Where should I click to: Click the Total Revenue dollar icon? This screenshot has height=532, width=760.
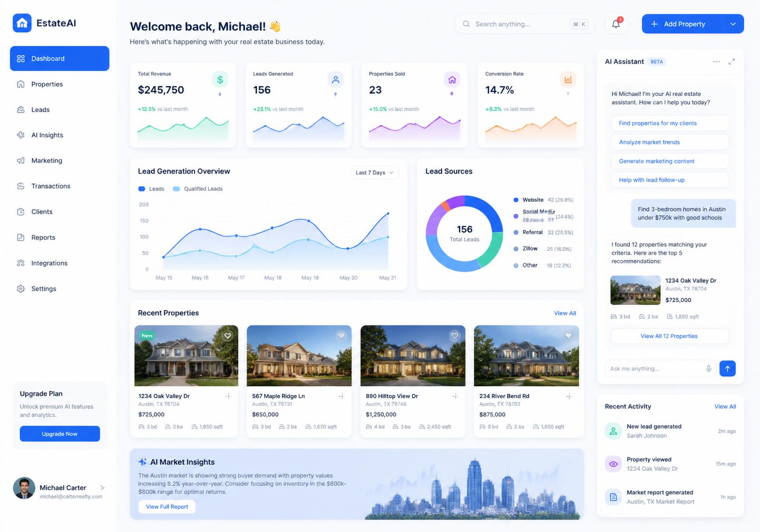click(220, 80)
